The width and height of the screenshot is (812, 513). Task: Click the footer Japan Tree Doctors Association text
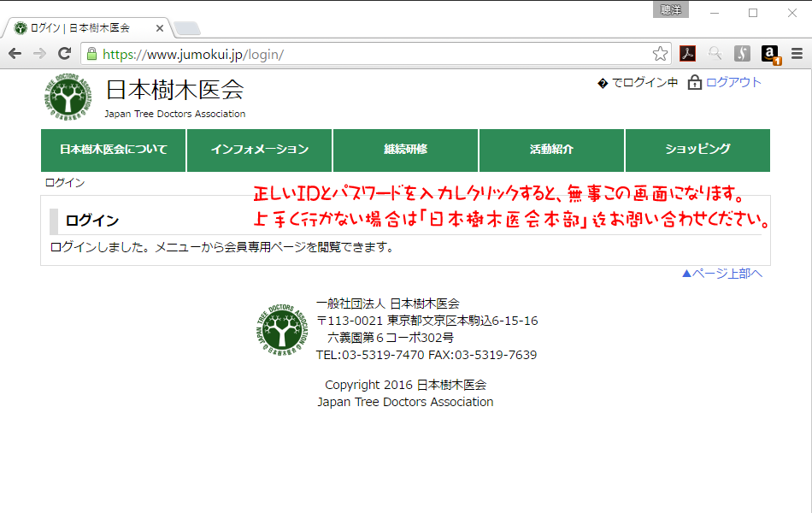click(x=405, y=402)
